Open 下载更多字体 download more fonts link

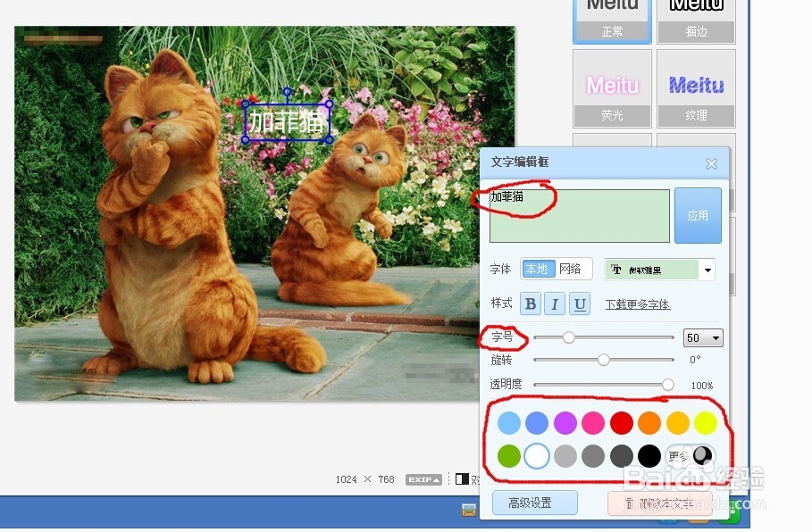coord(637,303)
